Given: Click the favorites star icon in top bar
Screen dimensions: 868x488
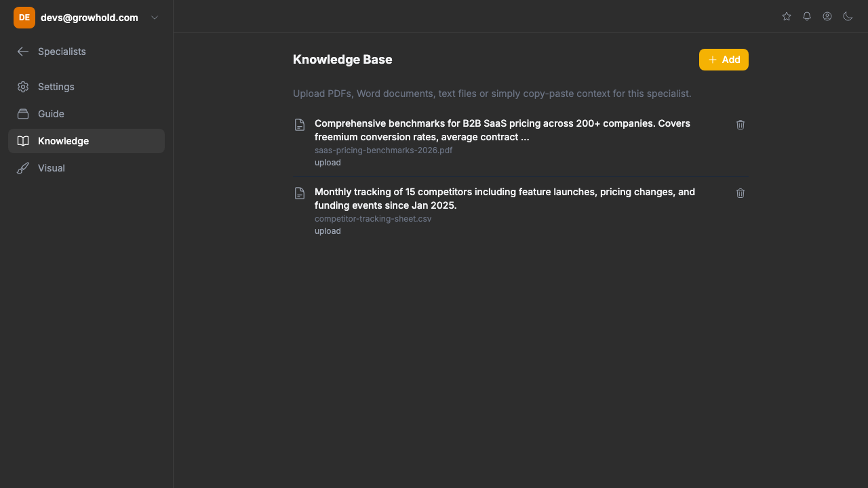Looking at the screenshot, I should point(786,16).
